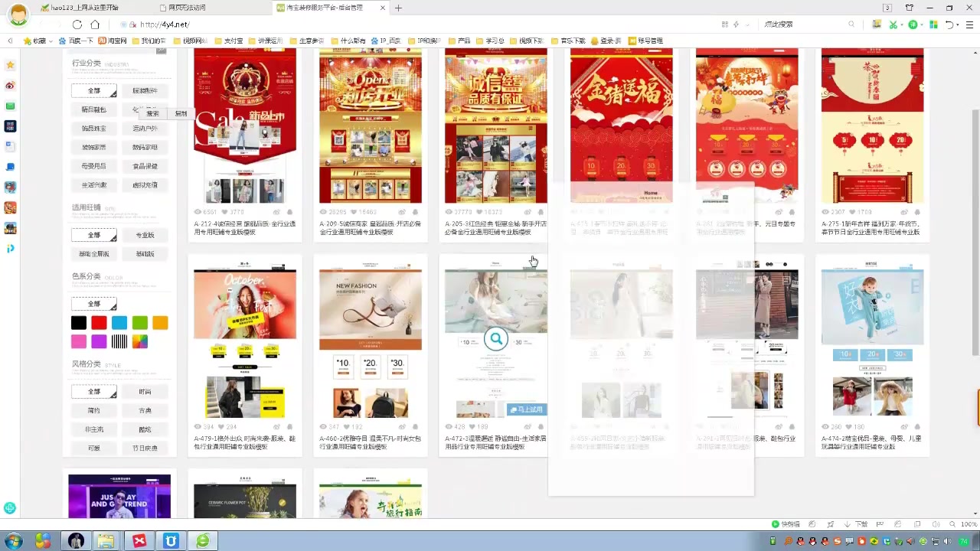
Task: Pick the black color swatch
Action: point(79,323)
